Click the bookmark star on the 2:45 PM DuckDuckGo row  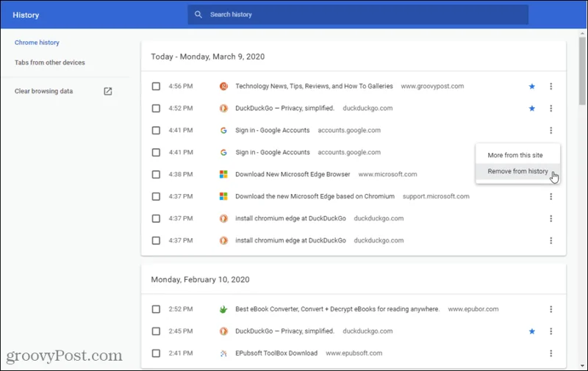click(x=531, y=331)
